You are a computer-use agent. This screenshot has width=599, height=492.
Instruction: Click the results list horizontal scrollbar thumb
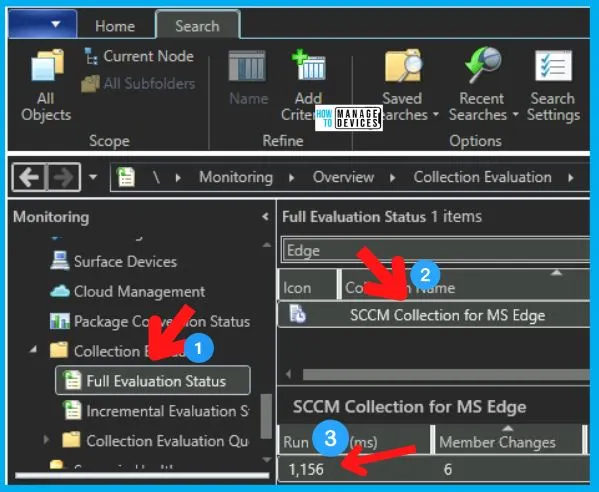pos(446,374)
